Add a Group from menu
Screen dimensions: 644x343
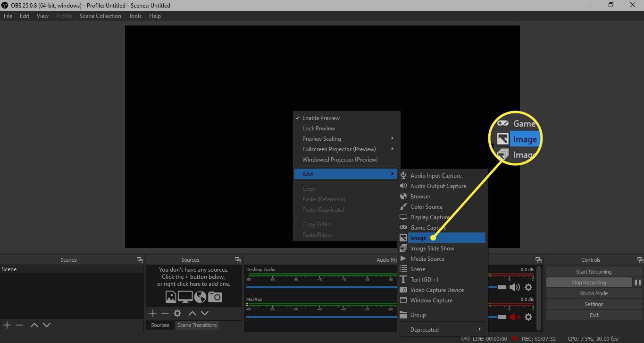442,315
